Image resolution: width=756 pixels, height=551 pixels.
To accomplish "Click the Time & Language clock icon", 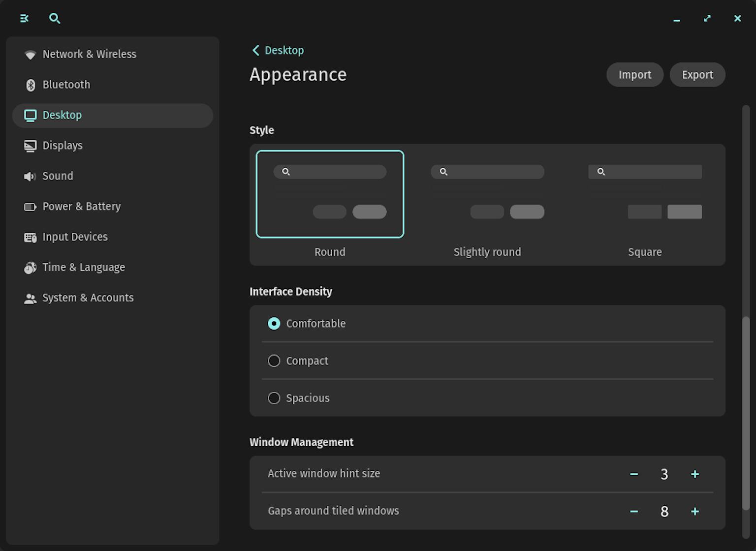I will click(x=31, y=268).
